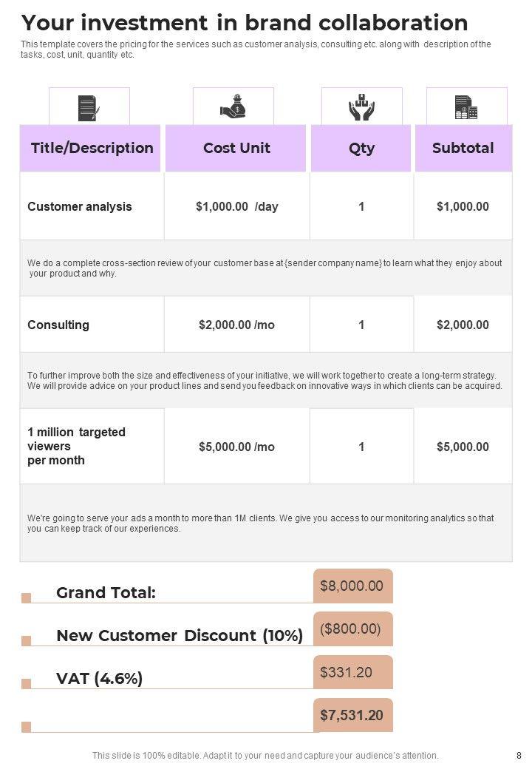Click the slide title about brand collaboration
Image resolution: width=532 pixels, height=769 pixels.
245,22
